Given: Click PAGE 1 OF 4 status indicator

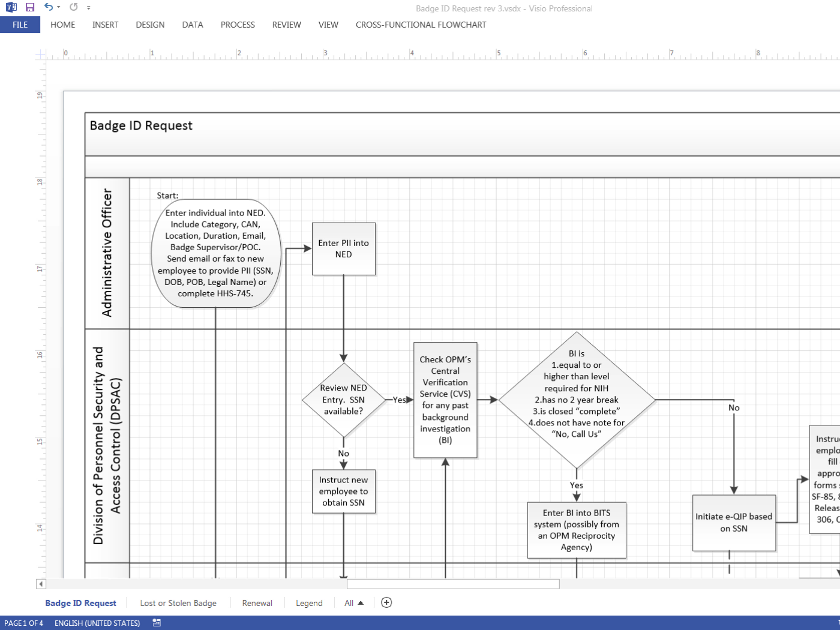Looking at the screenshot, I should click(24, 623).
